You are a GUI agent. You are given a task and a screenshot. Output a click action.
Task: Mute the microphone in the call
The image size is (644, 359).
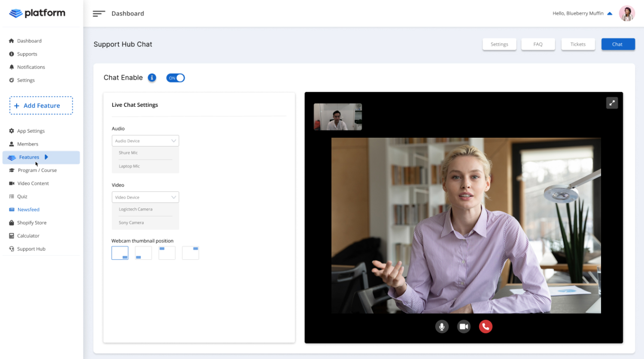coord(442,327)
